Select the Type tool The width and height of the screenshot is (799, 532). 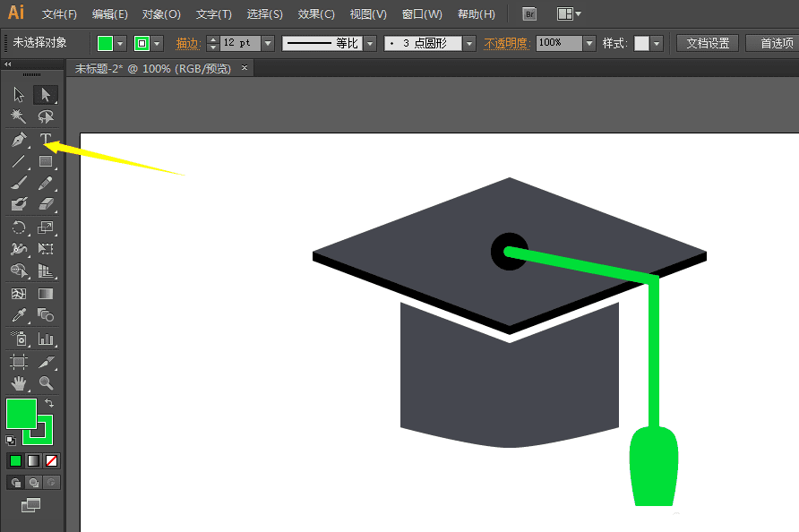tap(46, 140)
